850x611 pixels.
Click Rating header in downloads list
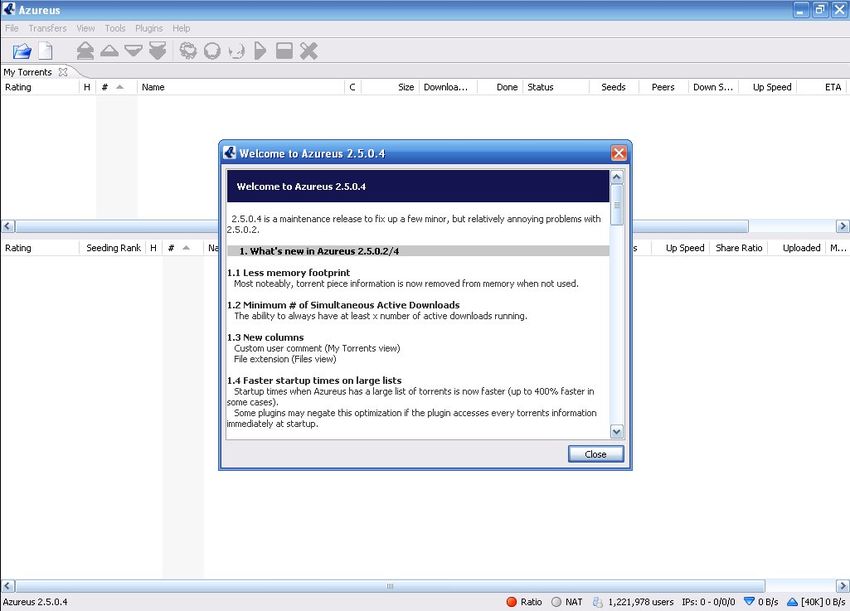tap(40, 87)
